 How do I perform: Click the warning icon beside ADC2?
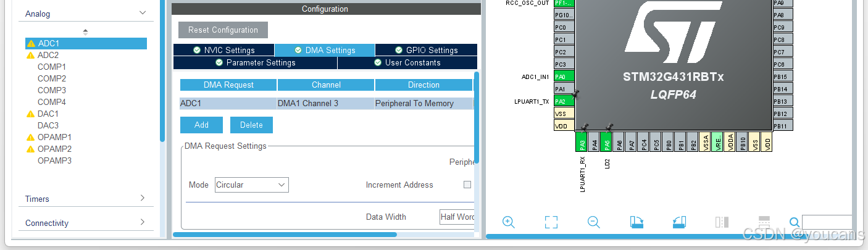tap(30, 55)
